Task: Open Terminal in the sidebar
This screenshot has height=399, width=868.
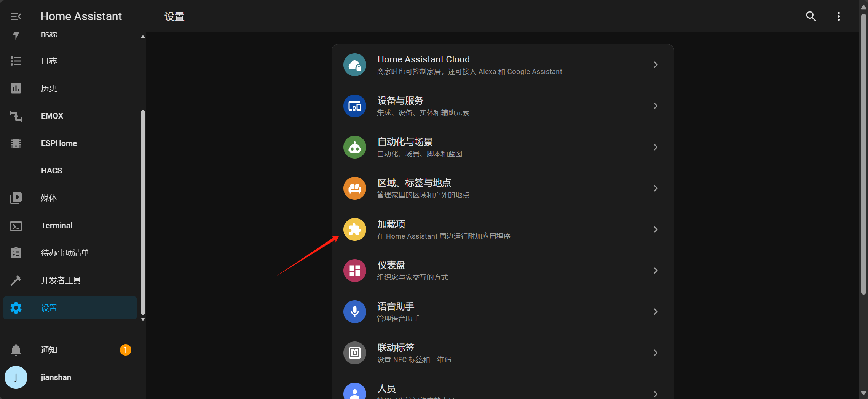Action: pyautogui.click(x=70, y=226)
